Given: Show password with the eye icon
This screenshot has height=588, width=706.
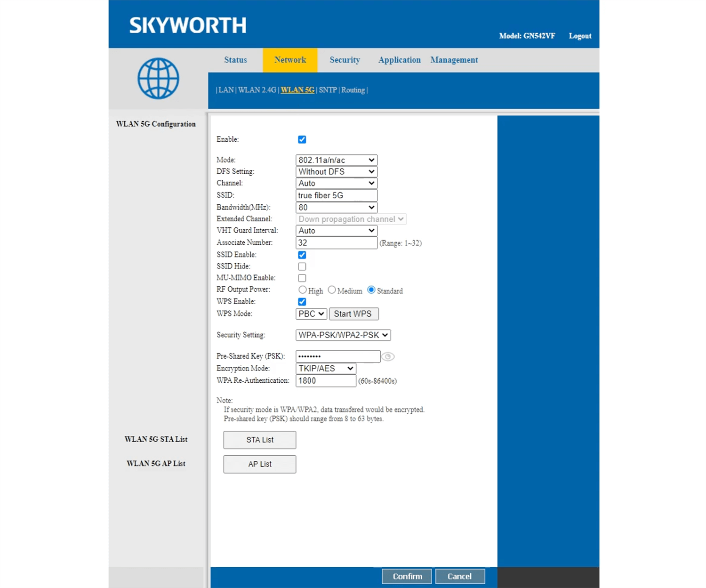Looking at the screenshot, I should (388, 357).
